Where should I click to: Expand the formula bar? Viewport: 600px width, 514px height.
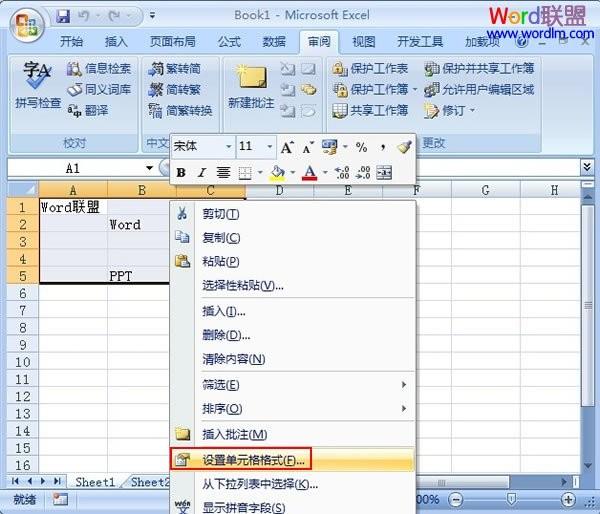pyautogui.click(x=587, y=167)
